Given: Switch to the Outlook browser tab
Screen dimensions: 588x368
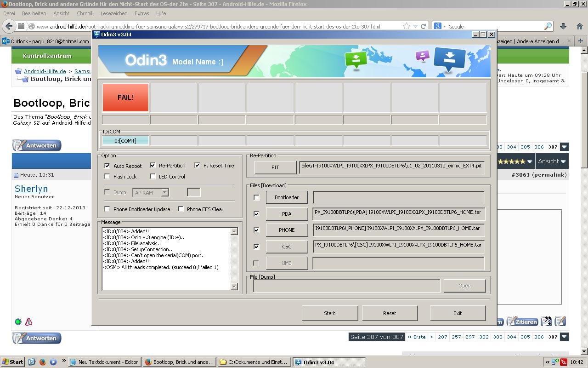Looking at the screenshot, I should [x=46, y=41].
